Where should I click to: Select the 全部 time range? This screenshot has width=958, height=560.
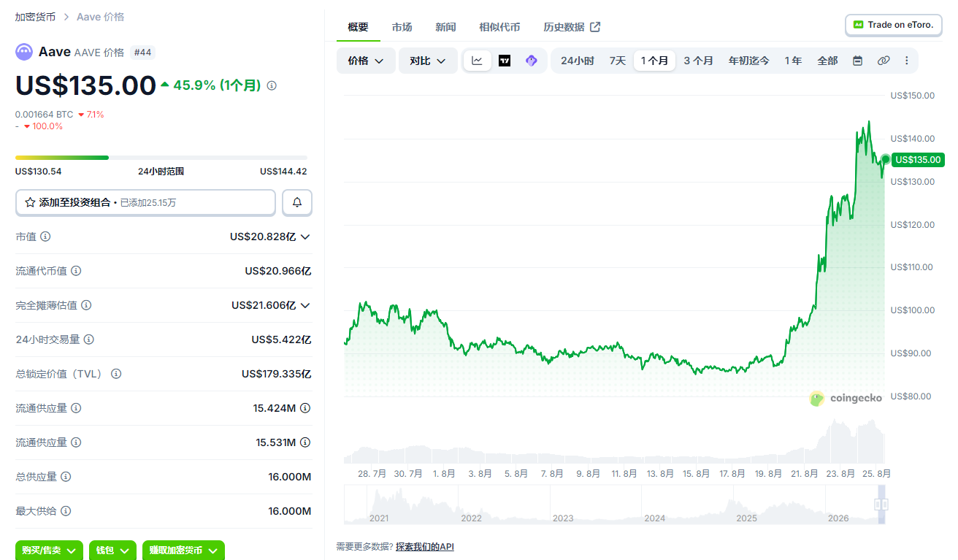click(828, 61)
